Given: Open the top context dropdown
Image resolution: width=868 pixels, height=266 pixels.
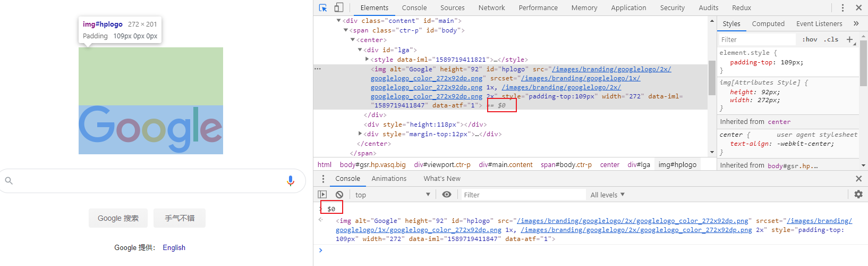Looking at the screenshot, I should pos(393,195).
